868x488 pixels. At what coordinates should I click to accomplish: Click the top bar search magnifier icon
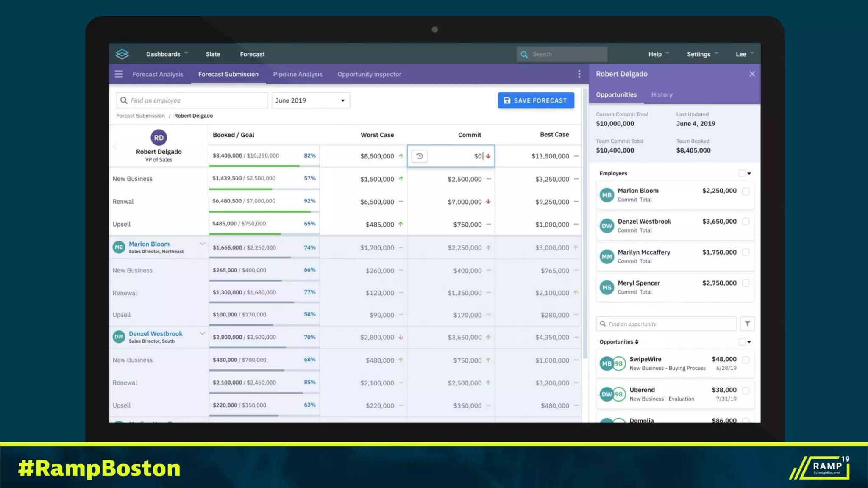click(x=524, y=55)
